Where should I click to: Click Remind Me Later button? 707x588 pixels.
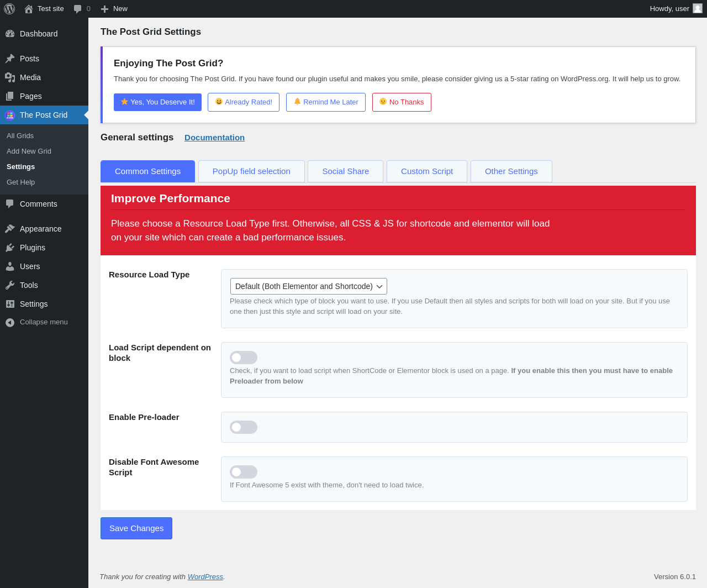(x=326, y=102)
